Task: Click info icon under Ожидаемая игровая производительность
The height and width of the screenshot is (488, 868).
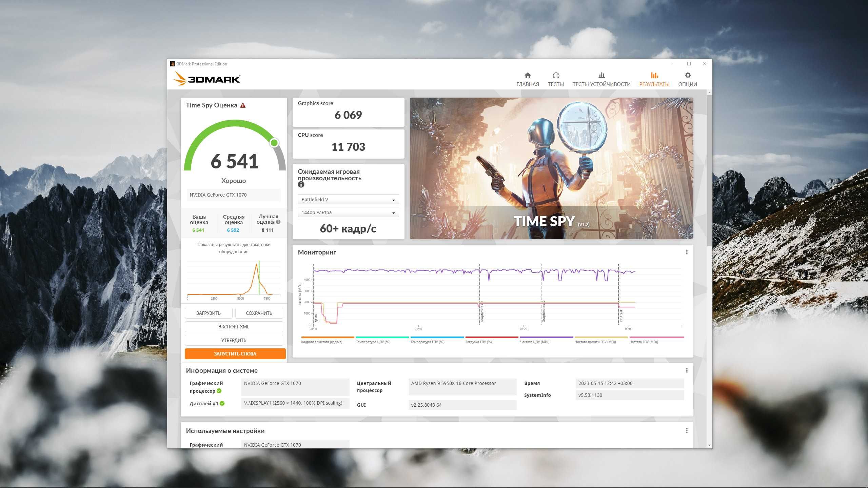Action: pyautogui.click(x=301, y=185)
